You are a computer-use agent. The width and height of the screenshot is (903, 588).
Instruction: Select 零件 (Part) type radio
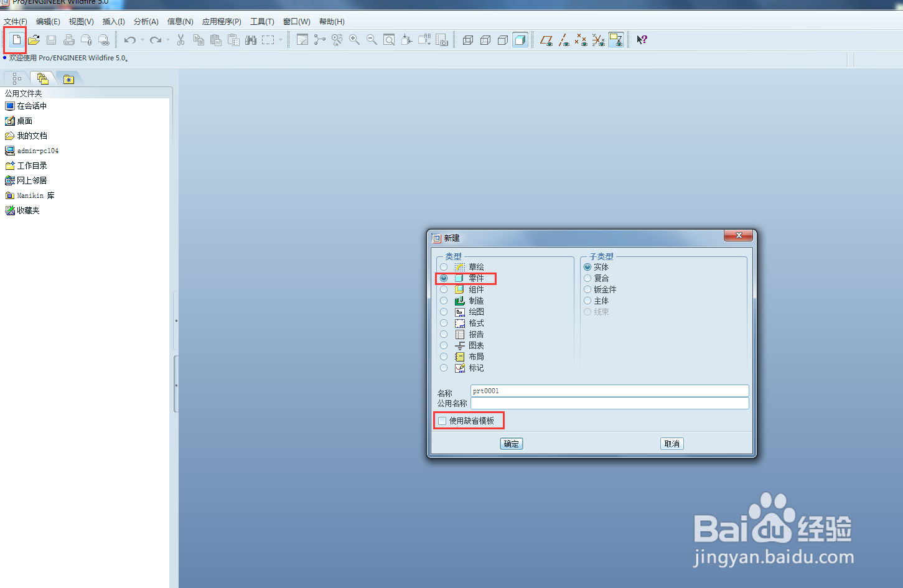click(x=444, y=278)
